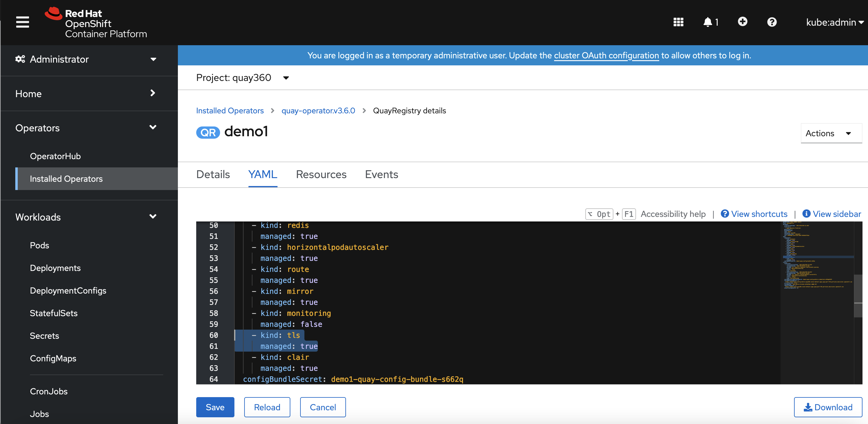Open the Project quay360 selector
The image size is (868, 424).
pyautogui.click(x=243, y=78)
